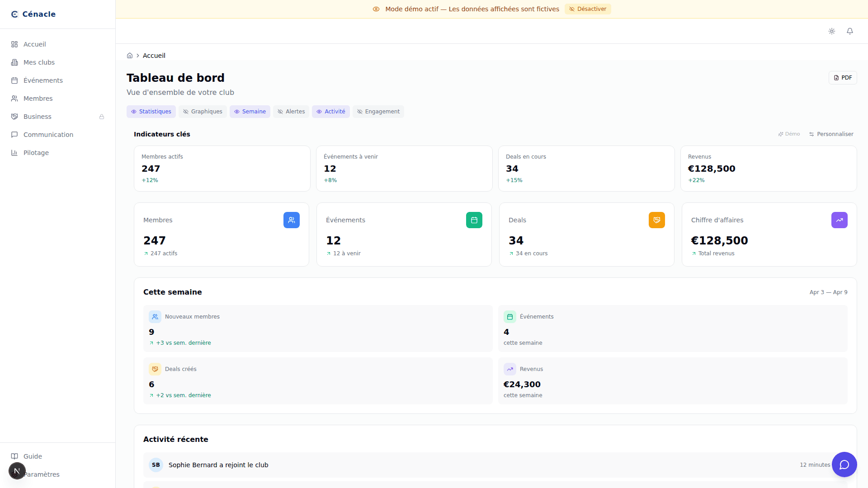Click the home icon in the breadcrumb

coord(130,55)
